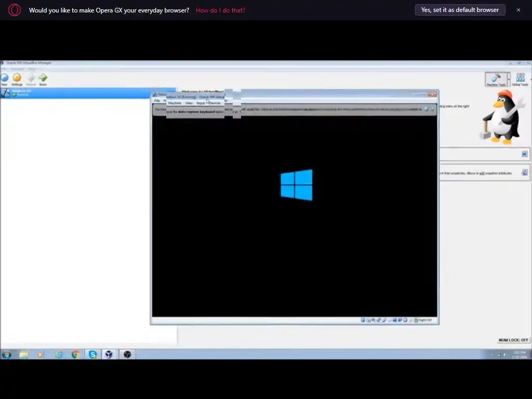Open Skype from the taskbar

92,354
